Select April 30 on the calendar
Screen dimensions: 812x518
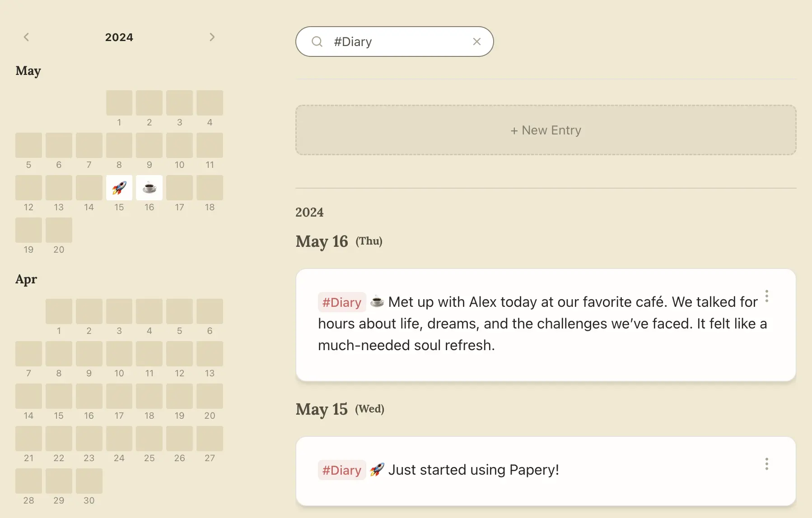pos(89,481)
